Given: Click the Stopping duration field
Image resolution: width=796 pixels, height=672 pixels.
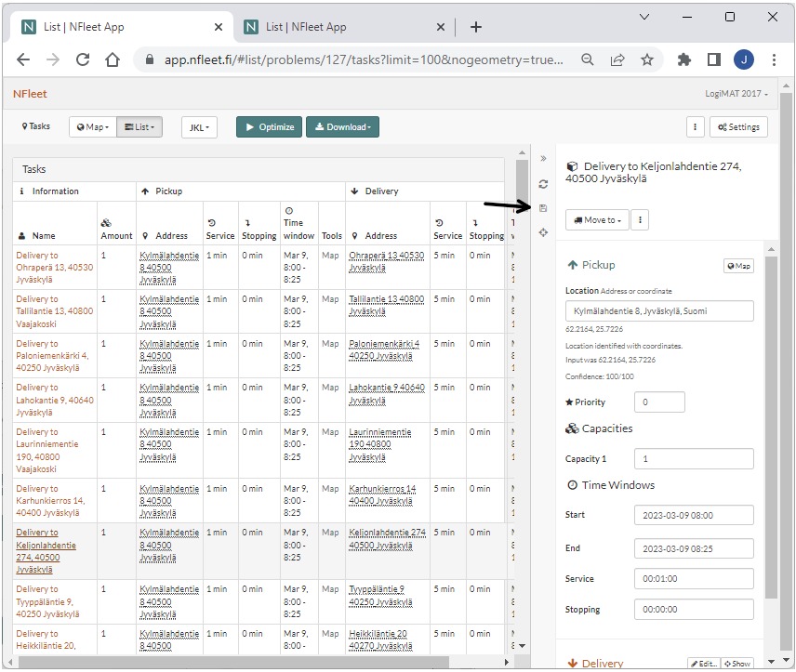Looking at the screenshot, I should pos(694,609).
